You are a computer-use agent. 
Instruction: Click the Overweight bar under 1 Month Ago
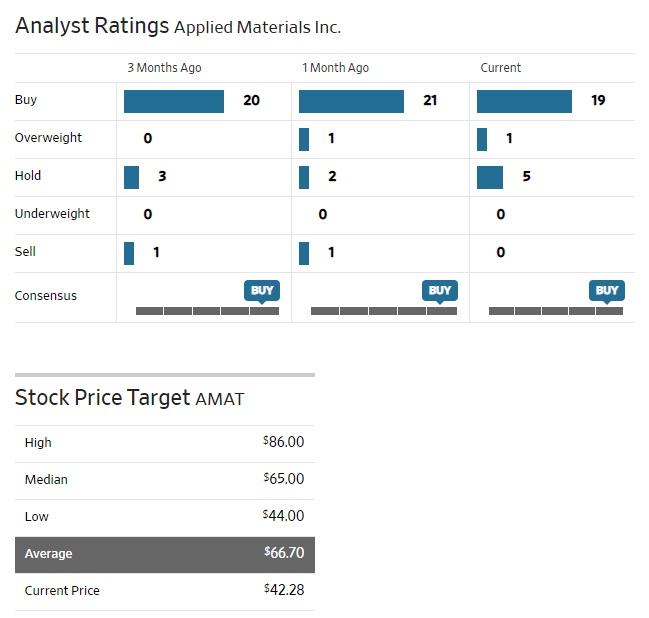click(304, 139)
